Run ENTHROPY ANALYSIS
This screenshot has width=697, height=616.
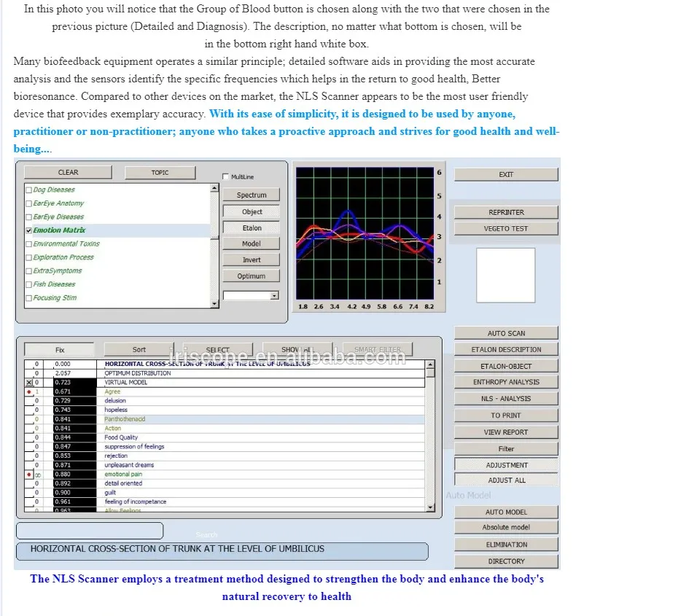point(506,382)
